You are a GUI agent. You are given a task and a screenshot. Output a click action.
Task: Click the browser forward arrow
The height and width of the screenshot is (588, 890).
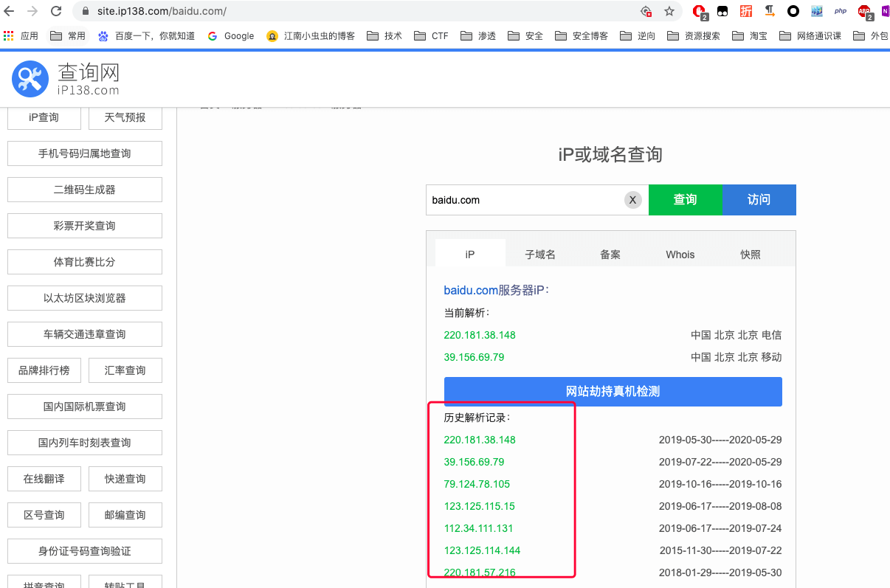click(x=32, y=11)
